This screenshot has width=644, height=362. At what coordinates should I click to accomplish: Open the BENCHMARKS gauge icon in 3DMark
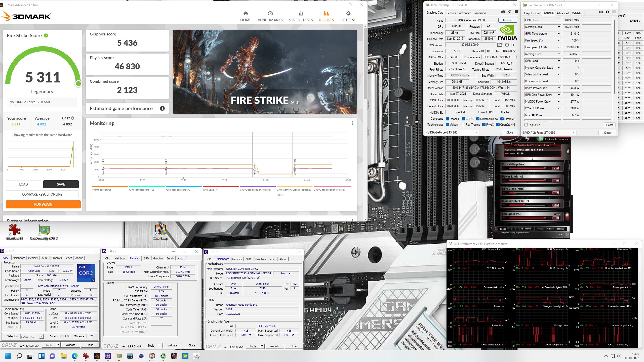point(270,13)
